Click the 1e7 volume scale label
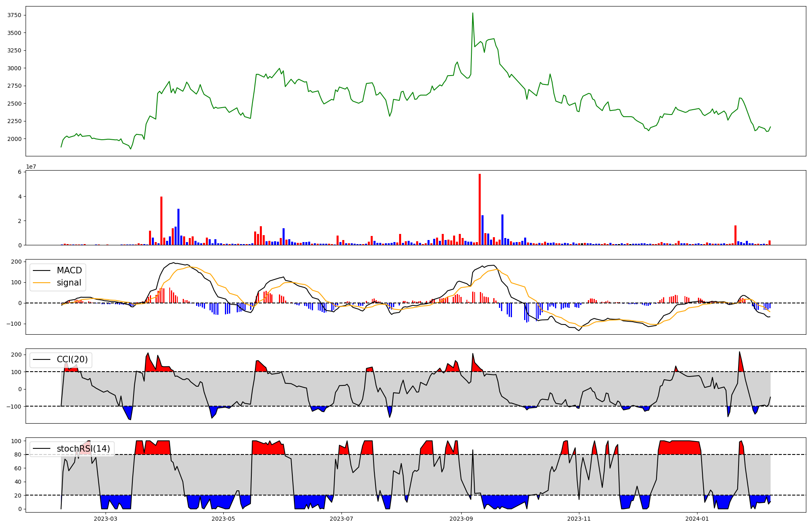The width and height of the screenshot is (812, 528). coord(31,167)
